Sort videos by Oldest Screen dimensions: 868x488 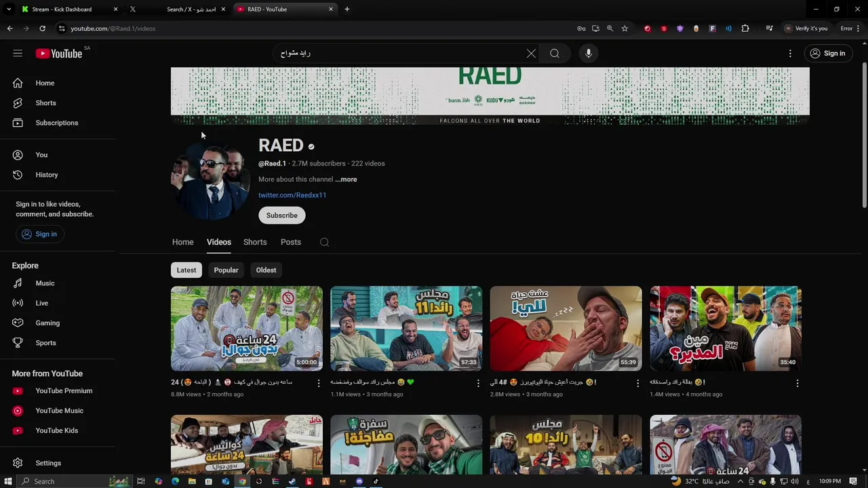(266, 270)
